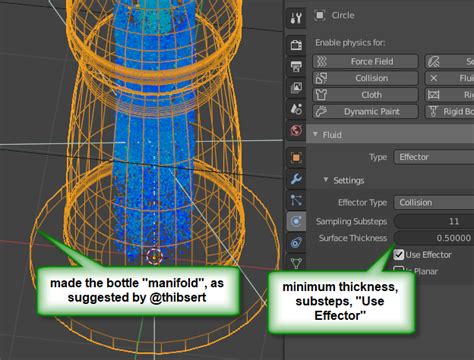Click the Circle object name text
This screenshot has height=360, width=474.
tap(343, 15)
